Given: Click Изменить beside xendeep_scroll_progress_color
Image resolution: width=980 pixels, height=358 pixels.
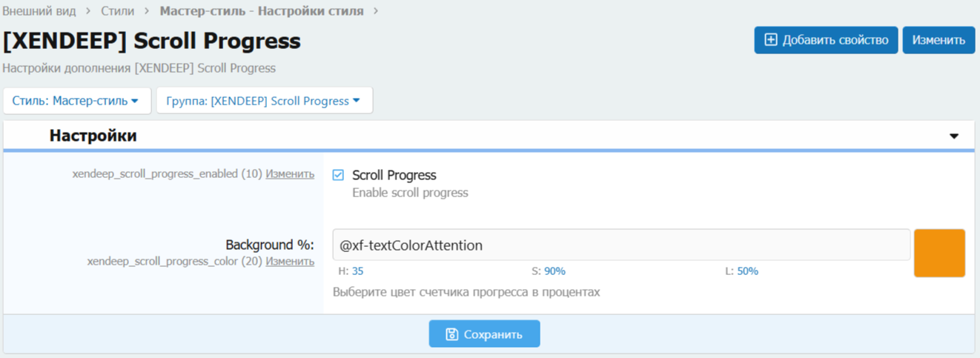Looking at the screenshot, I should click(290, 262).
